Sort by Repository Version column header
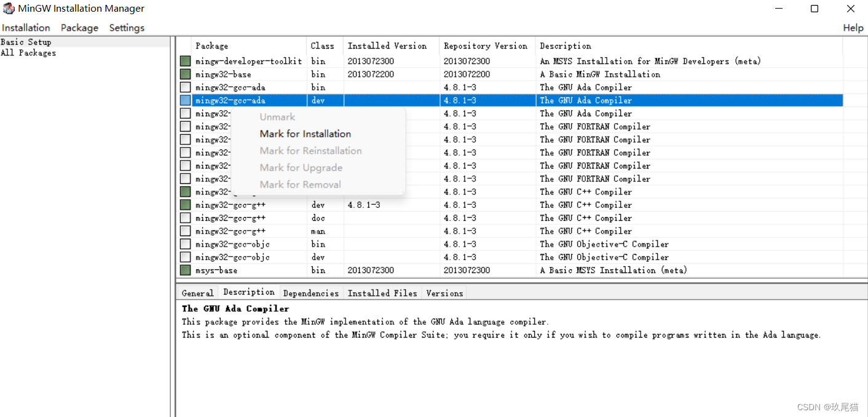This screenshot has width=868, height=417. click(x=487, y=46)
